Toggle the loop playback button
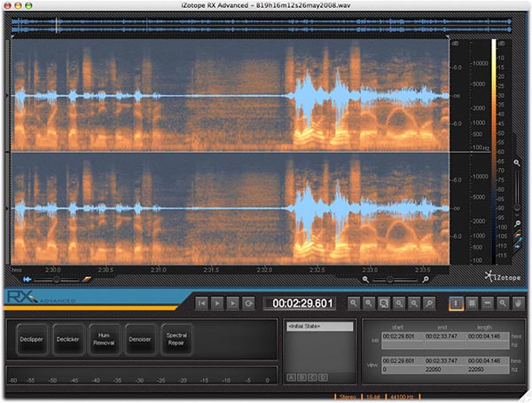The image size is (532, 403). coord(248,303)
